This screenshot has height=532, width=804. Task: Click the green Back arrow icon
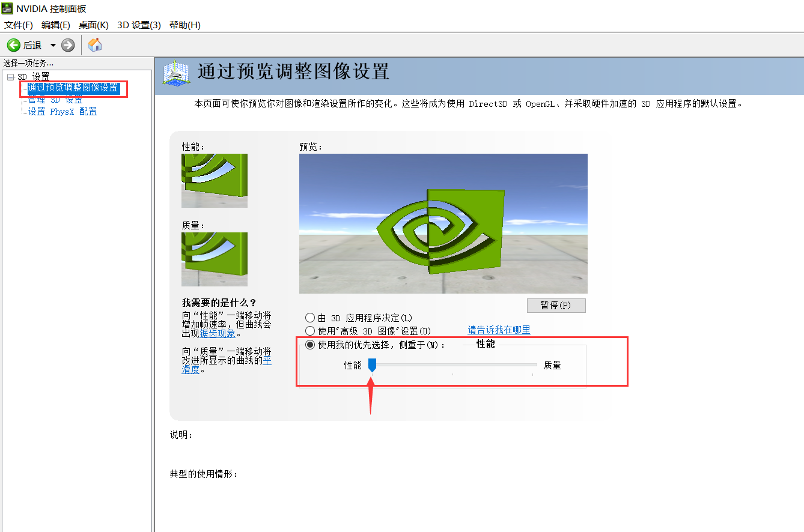[13, 44]
